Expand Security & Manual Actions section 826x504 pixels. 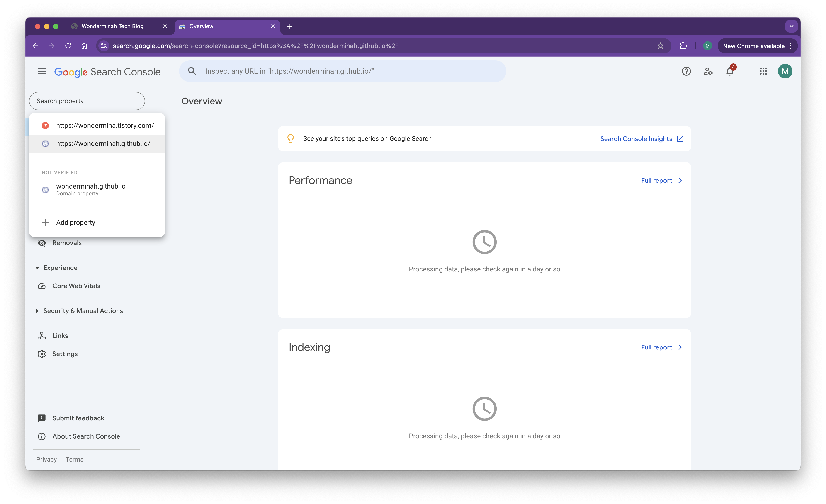coord(37,311)
